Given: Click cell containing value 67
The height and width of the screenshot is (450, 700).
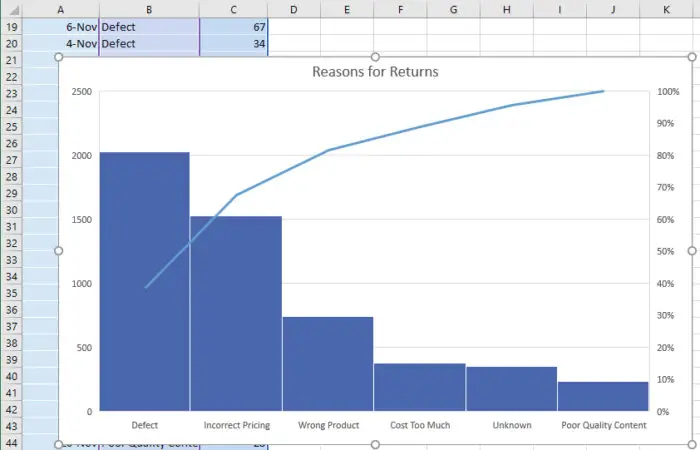Looking at the screenshot, I should click(234, 28).
